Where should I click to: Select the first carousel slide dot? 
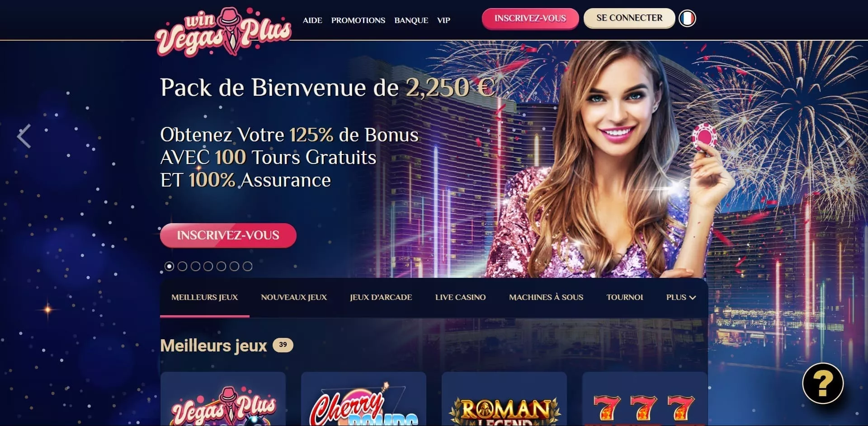[x=170, y=267]
